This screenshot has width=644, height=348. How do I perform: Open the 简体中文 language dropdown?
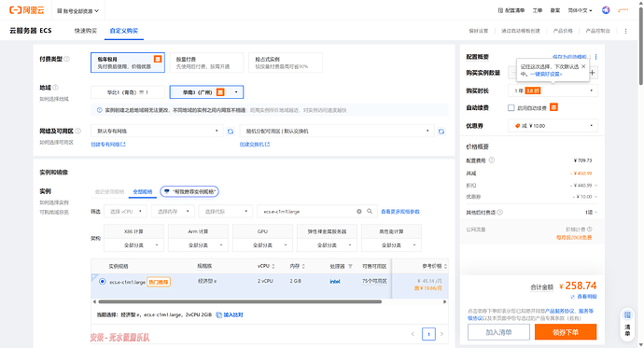580,10
